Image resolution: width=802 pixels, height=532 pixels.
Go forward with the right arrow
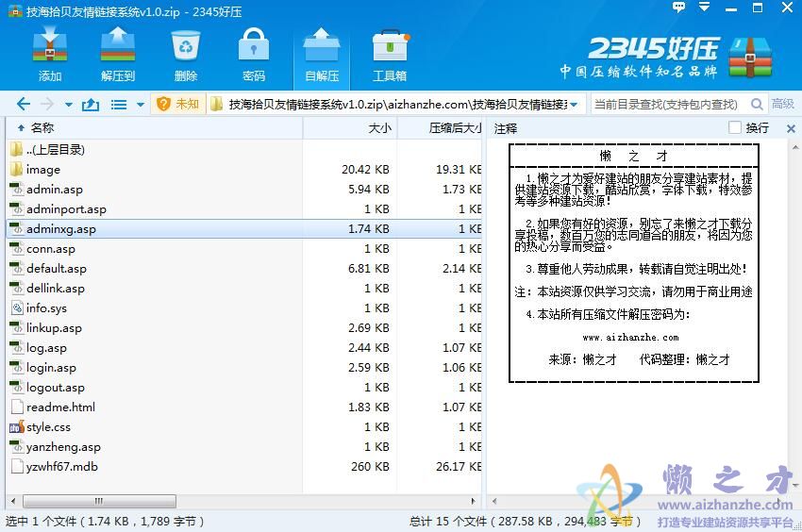click(47, 105)
